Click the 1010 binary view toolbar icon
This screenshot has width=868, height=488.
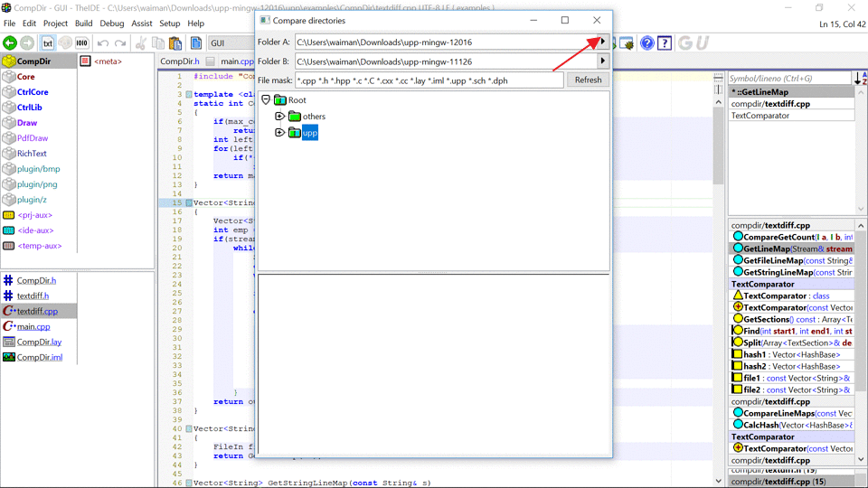click(81, 42)
